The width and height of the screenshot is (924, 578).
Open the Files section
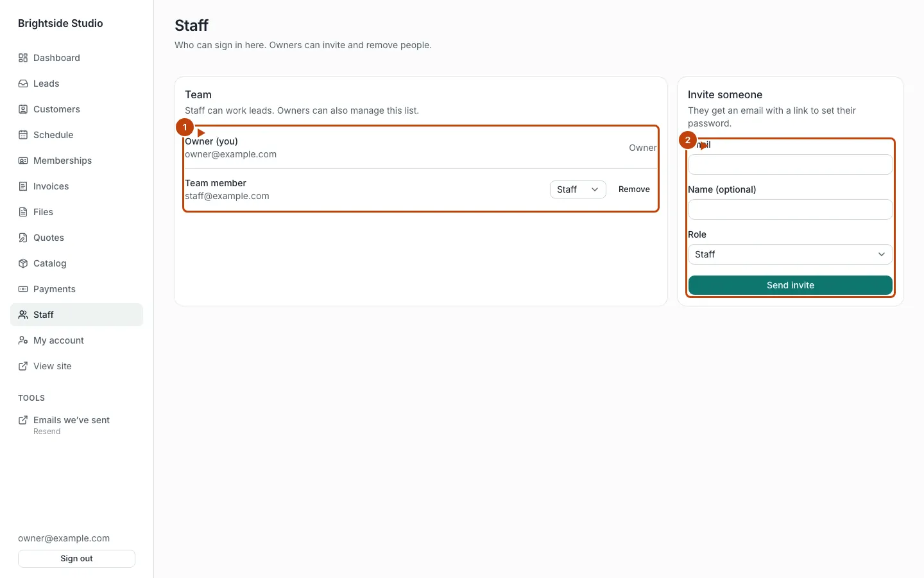click(x=76, y=212)
